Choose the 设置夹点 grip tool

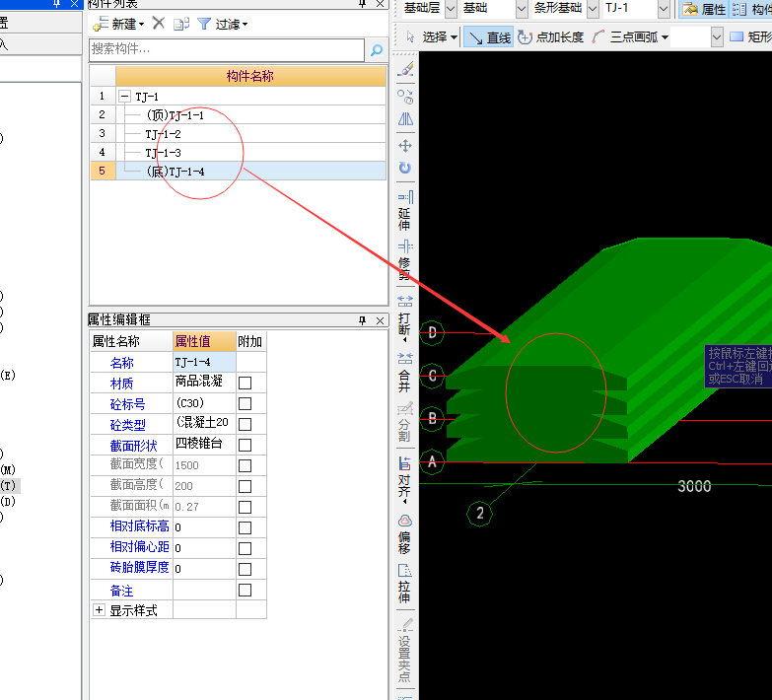(405, 651)
